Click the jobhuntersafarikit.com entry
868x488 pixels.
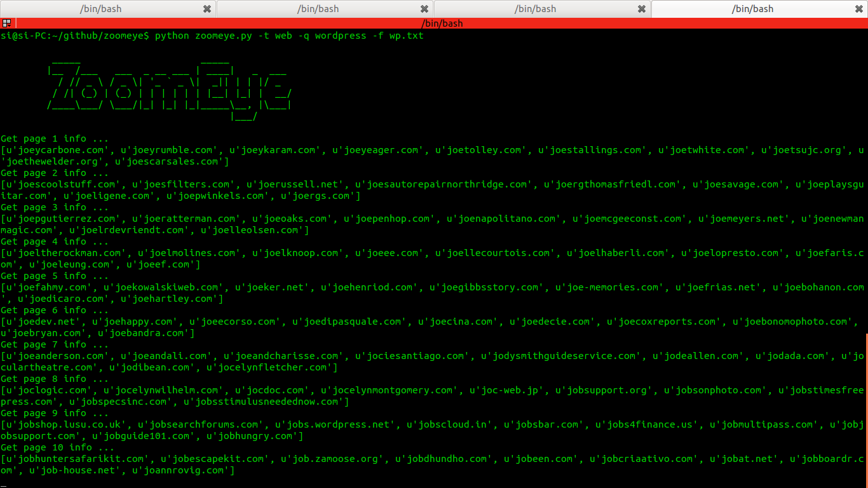(81, 459)
